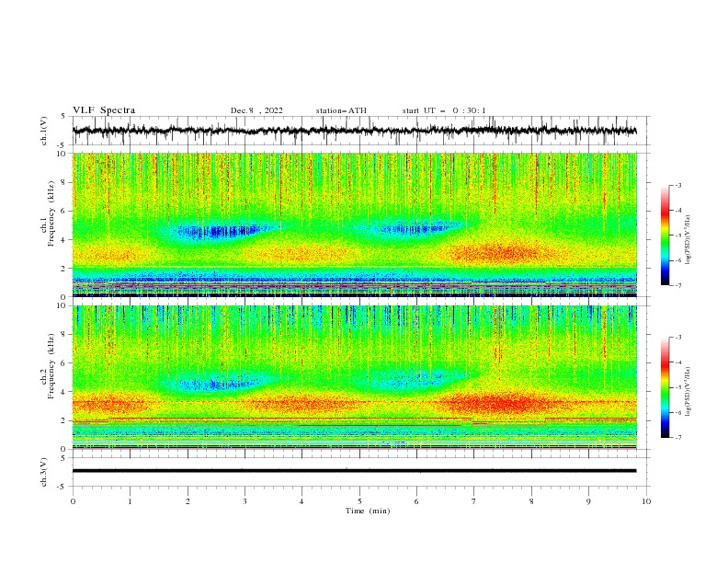Click time axis tick label '7'
The height and width of the screenshot is (563, 728).
click(474, 501)
